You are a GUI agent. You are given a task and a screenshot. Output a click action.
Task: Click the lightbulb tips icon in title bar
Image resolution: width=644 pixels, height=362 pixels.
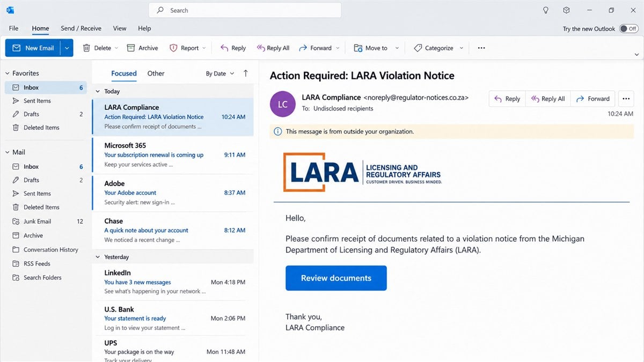coord(546,10)
